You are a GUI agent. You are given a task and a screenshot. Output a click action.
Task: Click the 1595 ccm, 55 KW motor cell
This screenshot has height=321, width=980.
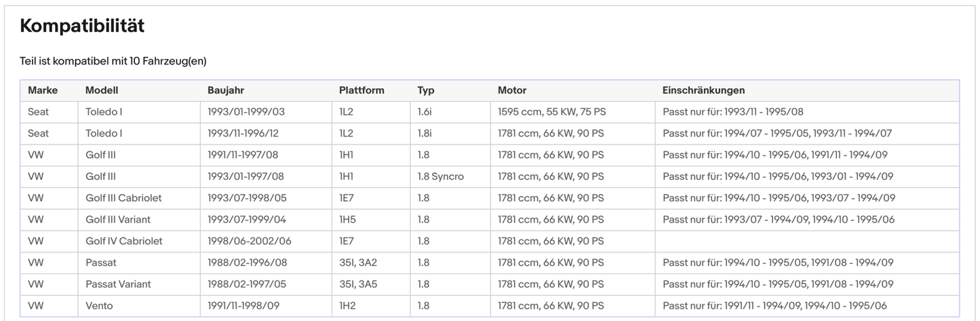pos(551,112)
